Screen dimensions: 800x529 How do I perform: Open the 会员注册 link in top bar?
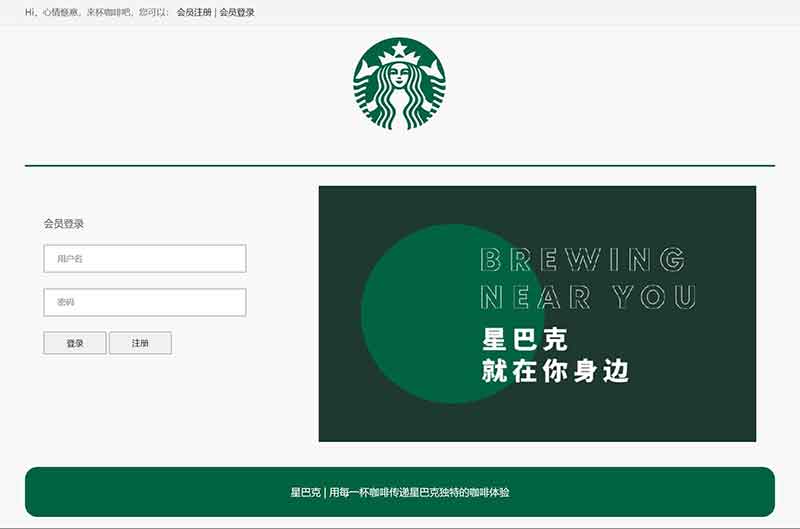coord(194,12)
